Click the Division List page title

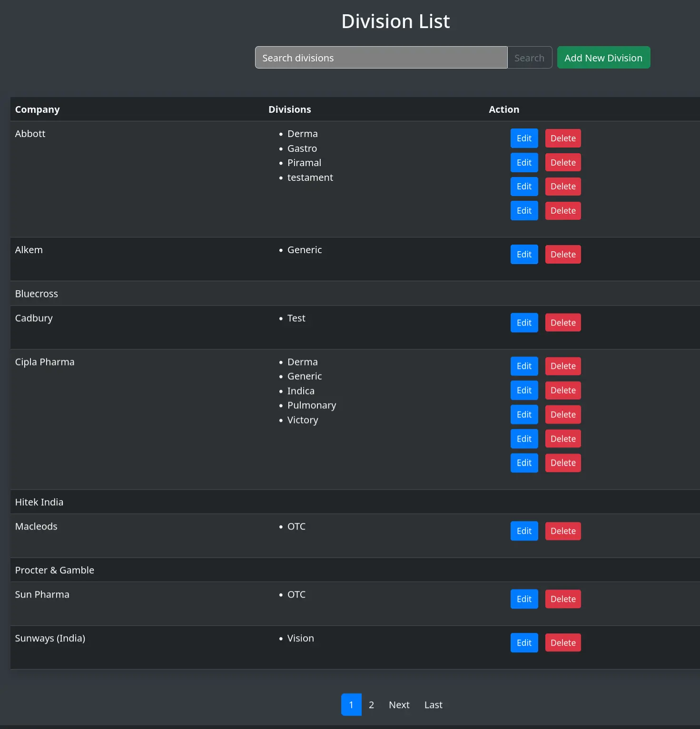tap(395, 21)
